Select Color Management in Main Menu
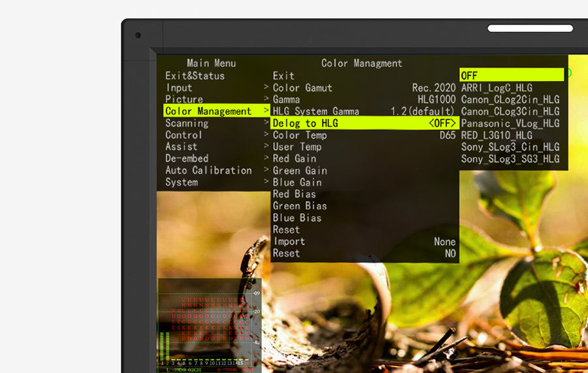The width and height of the screenshot is (588, 373). 216,111
